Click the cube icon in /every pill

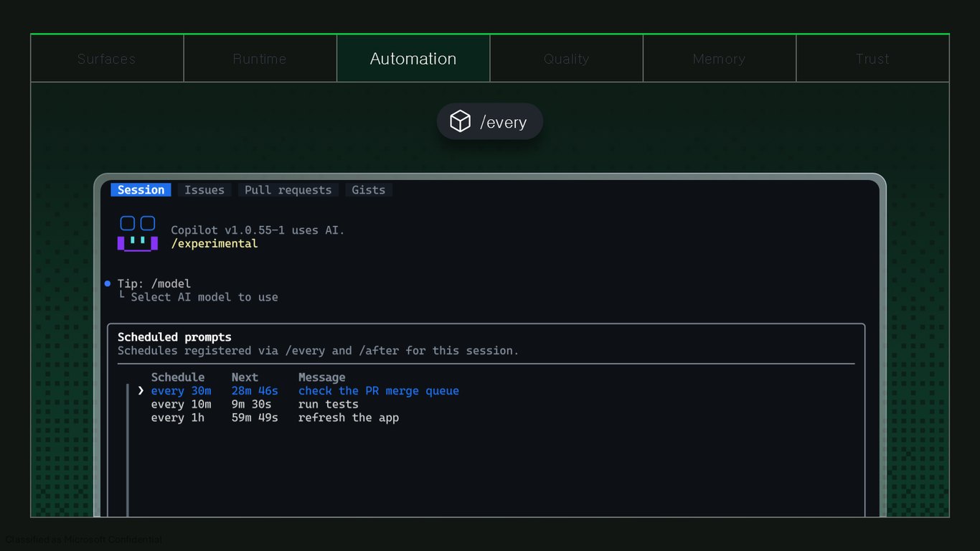point(460,121)
